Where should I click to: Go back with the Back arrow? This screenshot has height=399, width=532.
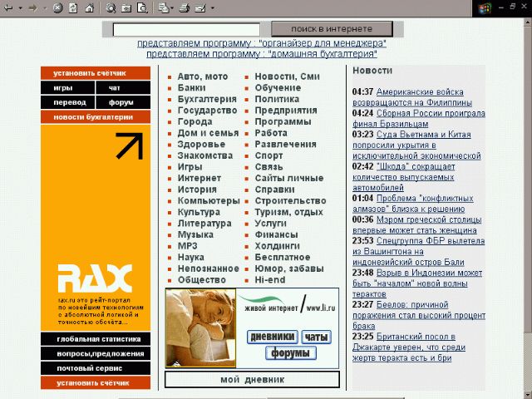(x=8, y=7)
